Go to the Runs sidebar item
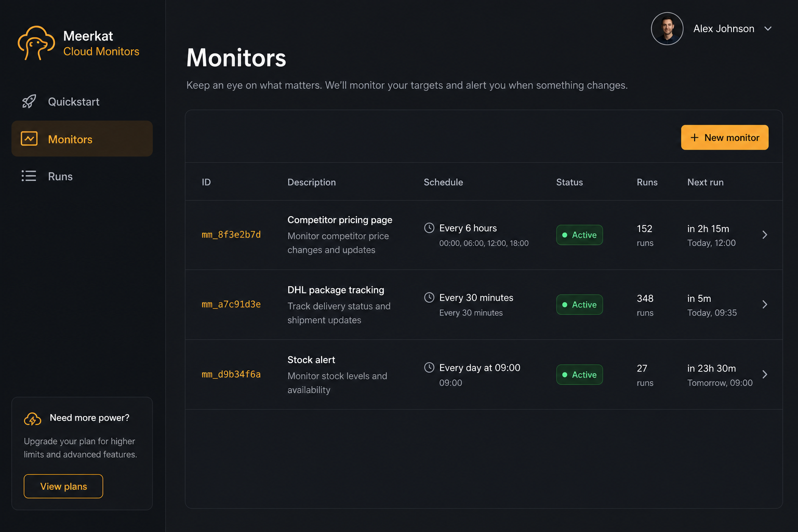The width and height of the screenshot is (798, 532). 82,176
